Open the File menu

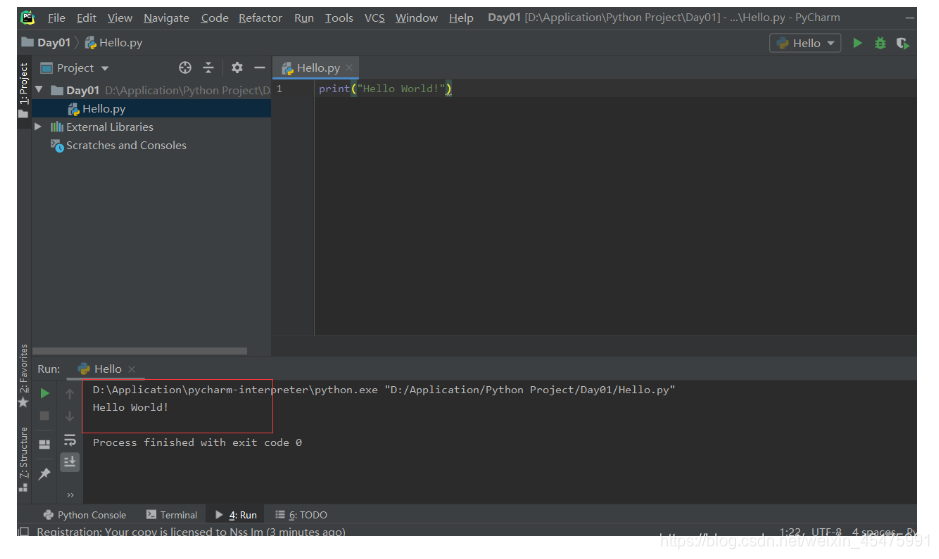56,18
